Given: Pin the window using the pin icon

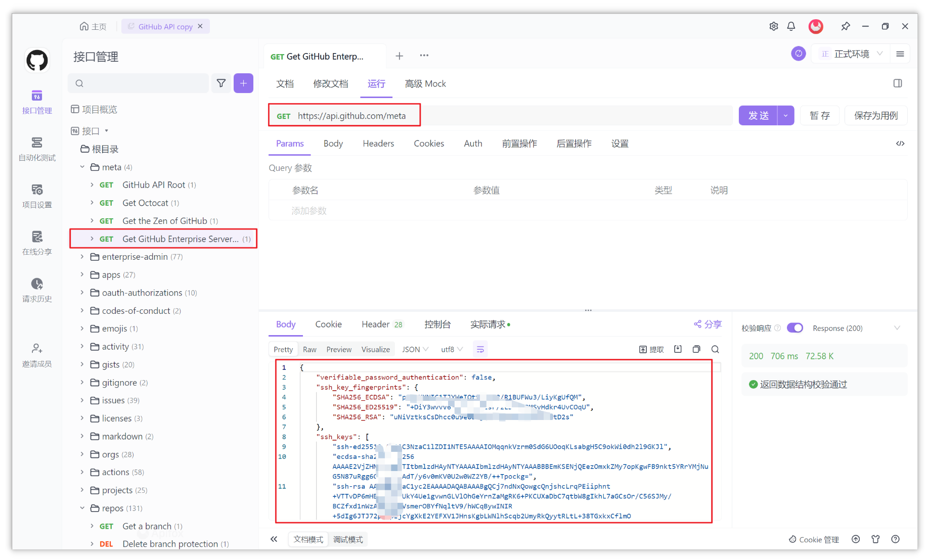Looking at the screenshot, I should [x=845, y=26].
